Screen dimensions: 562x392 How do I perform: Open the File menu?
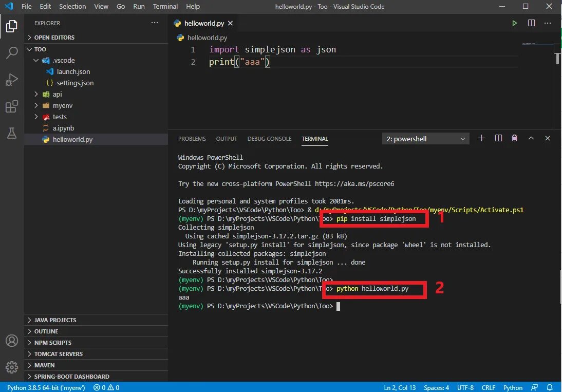27,7
